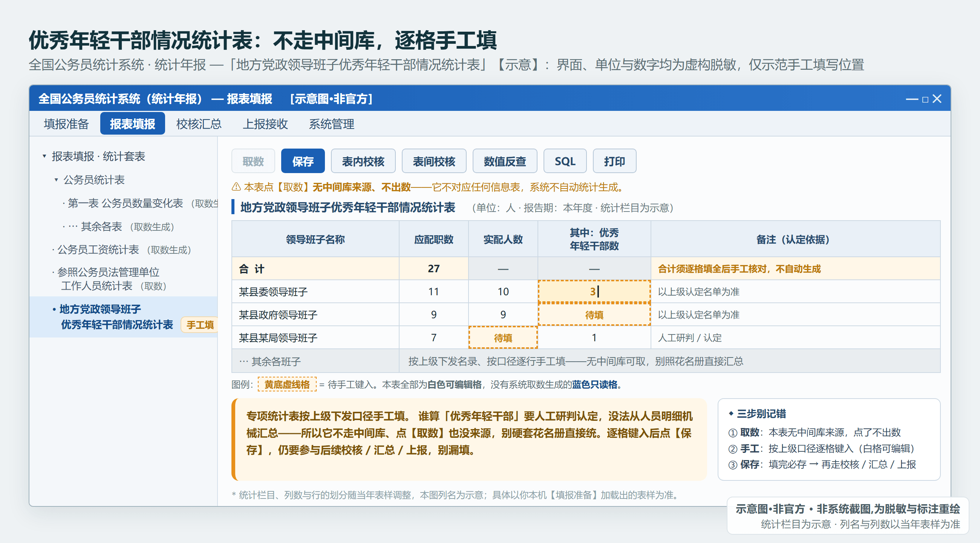Click 应配职数 value 7

pos(434,337)
